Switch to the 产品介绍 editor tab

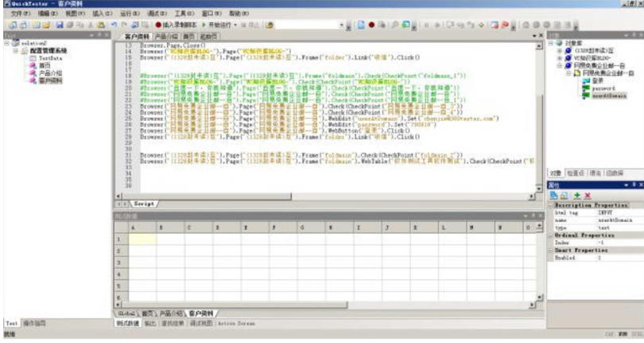[x=166, y=36]
